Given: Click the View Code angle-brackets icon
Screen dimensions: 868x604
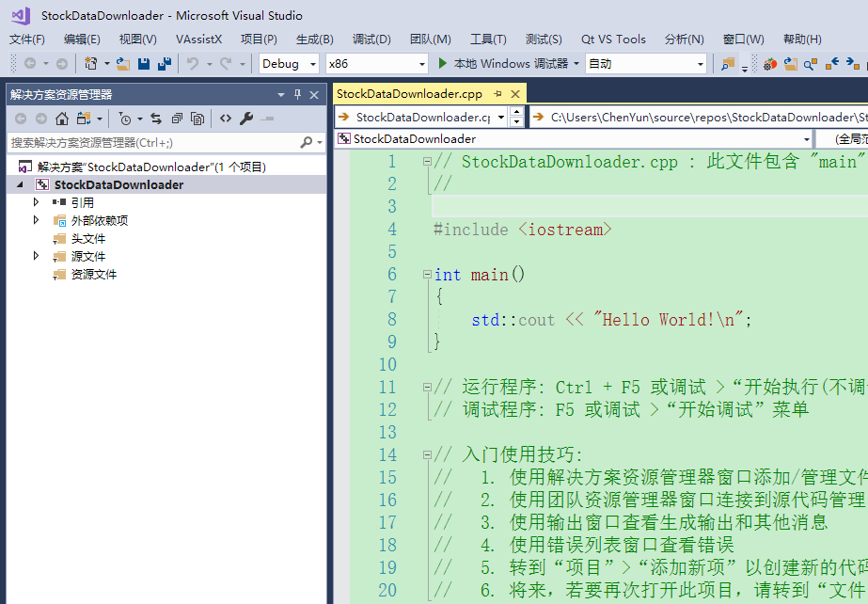Looking at the screenshot, I should tap(226, 118).
